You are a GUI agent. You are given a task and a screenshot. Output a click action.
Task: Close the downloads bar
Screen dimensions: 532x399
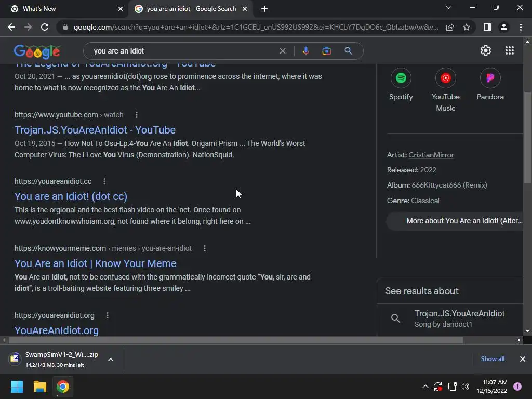coord(523,359)
